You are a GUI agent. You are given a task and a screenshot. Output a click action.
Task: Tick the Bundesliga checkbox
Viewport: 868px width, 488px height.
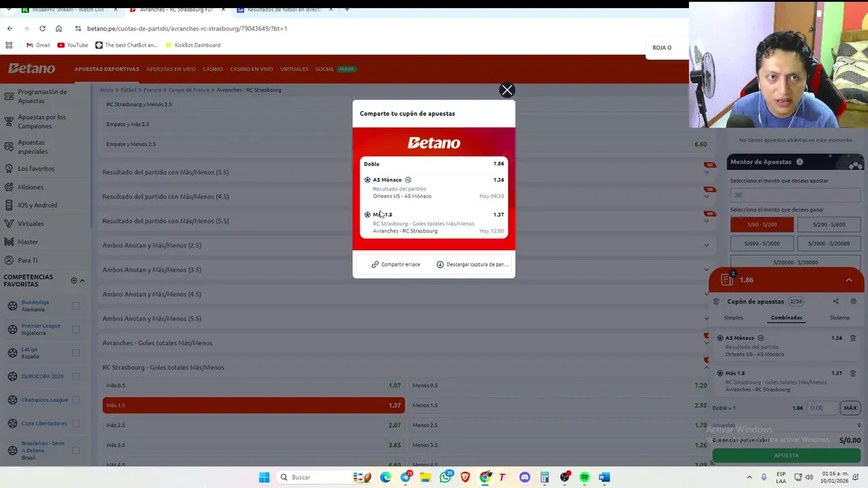[76, 306]
